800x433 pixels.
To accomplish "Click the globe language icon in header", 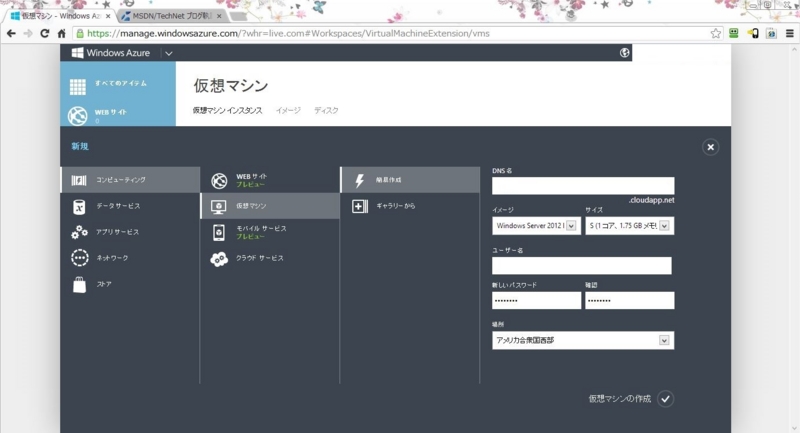I will [x=624, y=53].
